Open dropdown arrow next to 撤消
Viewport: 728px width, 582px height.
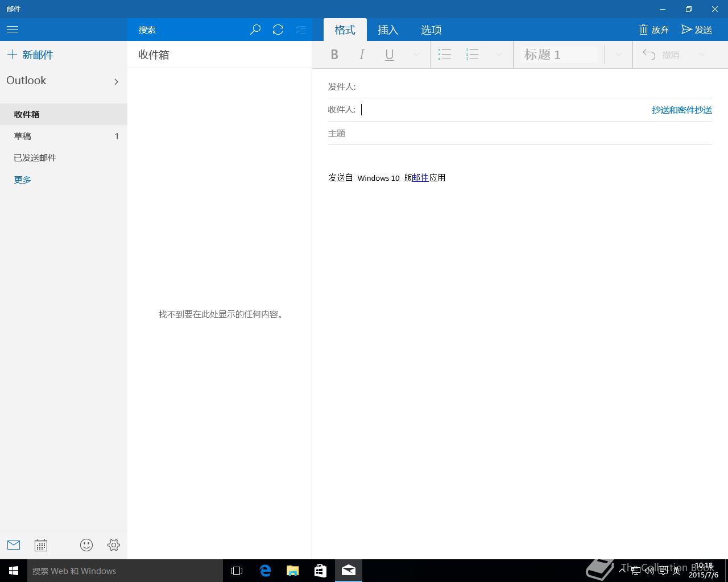coord(702,55)
